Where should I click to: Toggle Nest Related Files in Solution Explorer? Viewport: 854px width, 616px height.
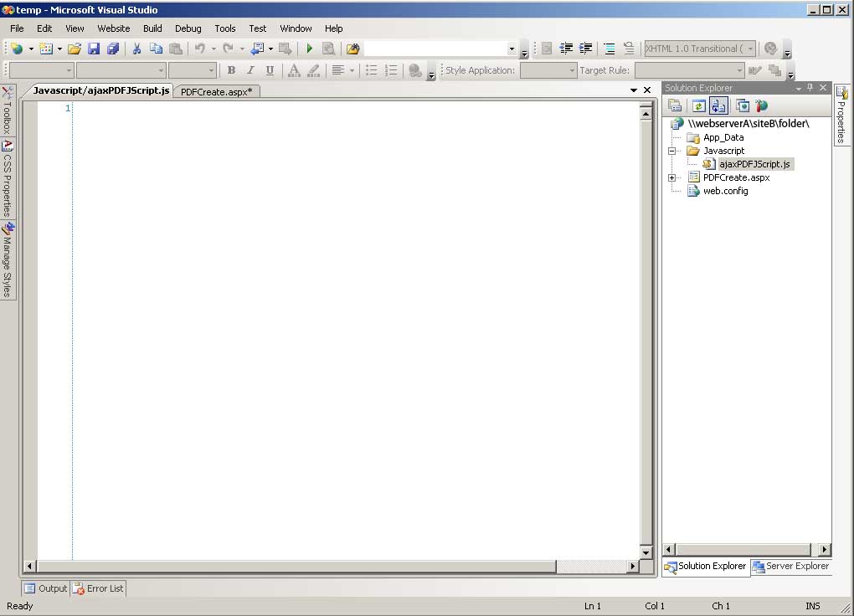(x=718, y=105)
